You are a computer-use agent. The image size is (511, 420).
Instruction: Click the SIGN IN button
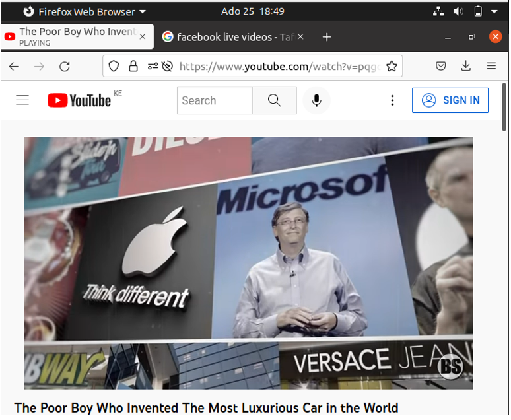[x=450, y=100]
